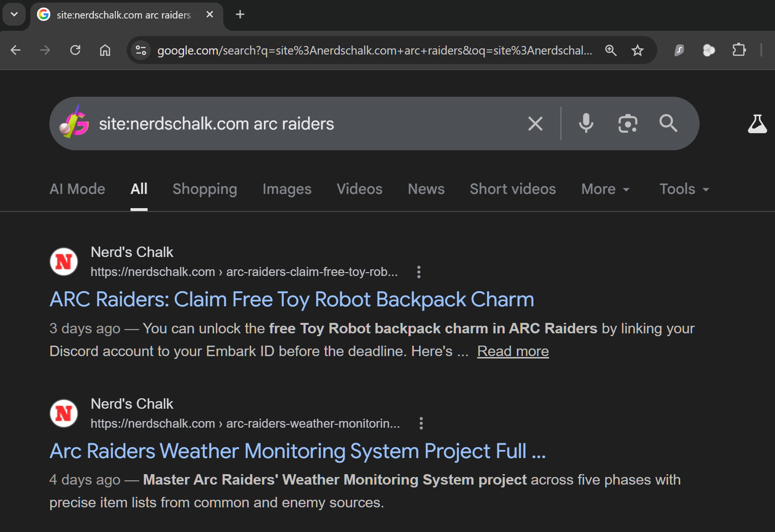Screen dimensions: 775x532
Task: Open Google Lens image search
Action: point(627,123)
